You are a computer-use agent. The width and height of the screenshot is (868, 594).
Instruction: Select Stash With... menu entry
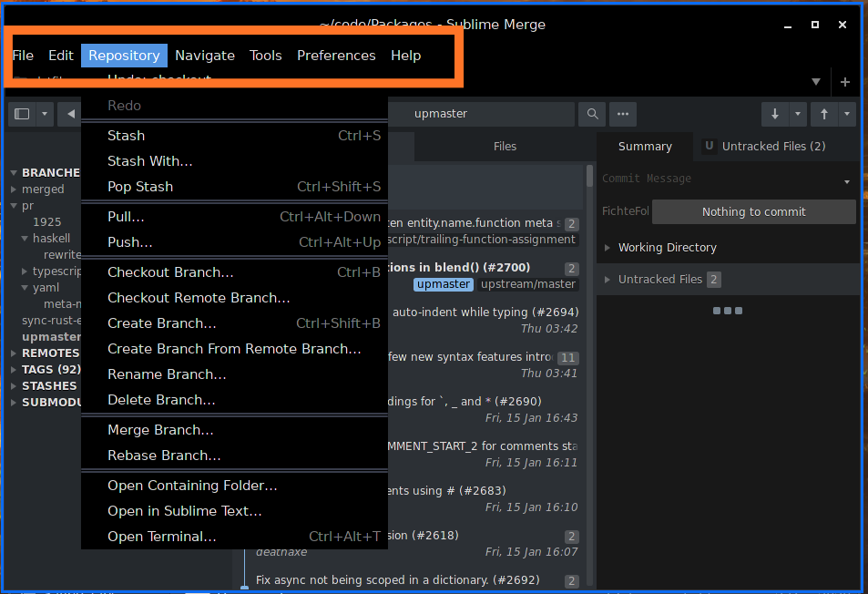234,161
